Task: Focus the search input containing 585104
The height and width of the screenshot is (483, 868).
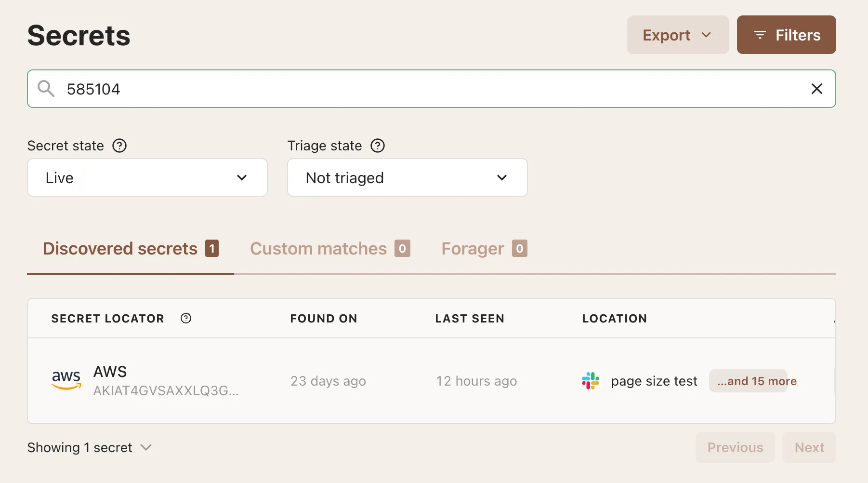Action: point(432,89)
